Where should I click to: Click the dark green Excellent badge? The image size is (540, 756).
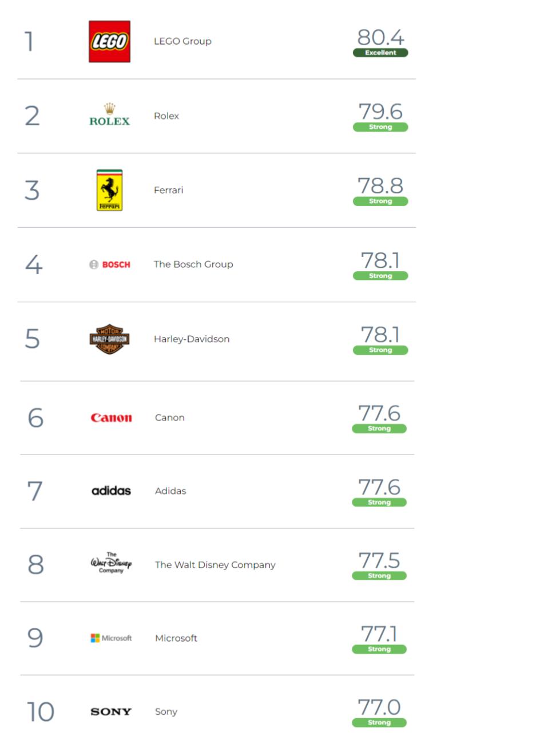click(380, 53)
